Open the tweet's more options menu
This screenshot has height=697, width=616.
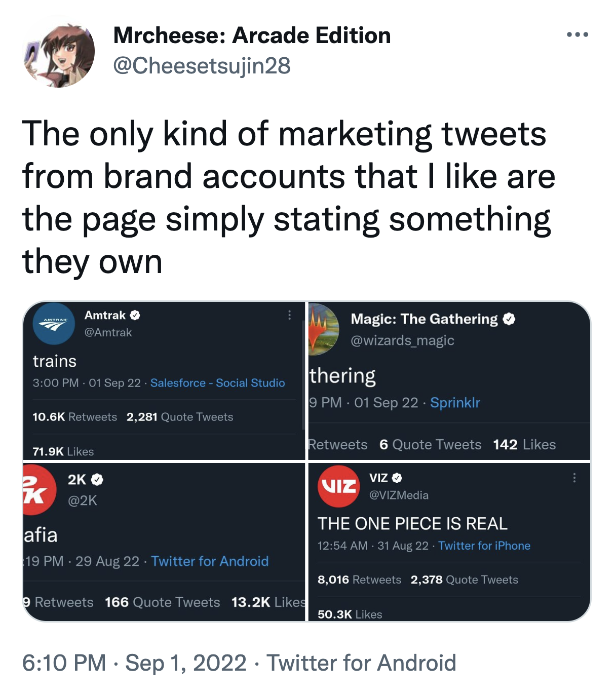[x=578, y=34]
